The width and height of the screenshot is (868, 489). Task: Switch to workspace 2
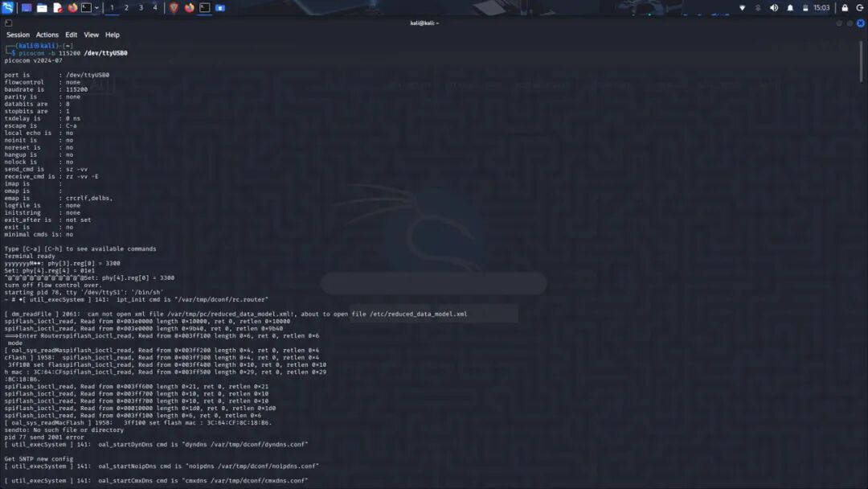coord(126,8)
